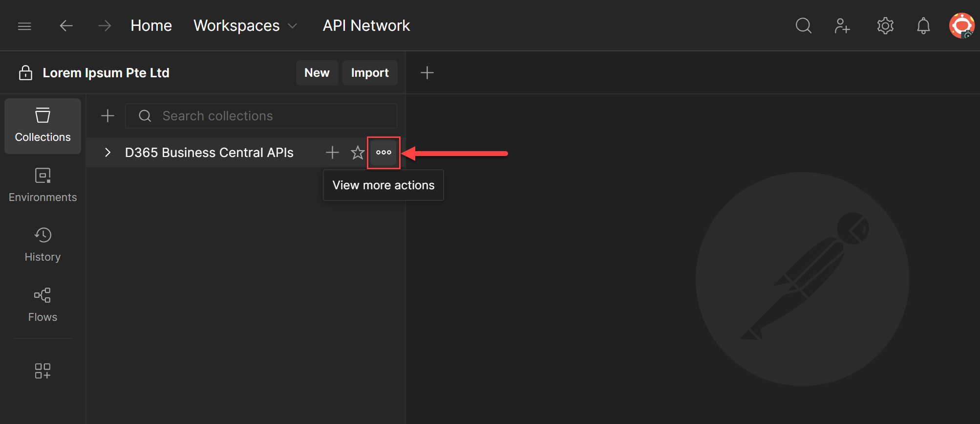Open settings gear icon
The width and height of the screenshot is (980, 424).
point(885,25)
